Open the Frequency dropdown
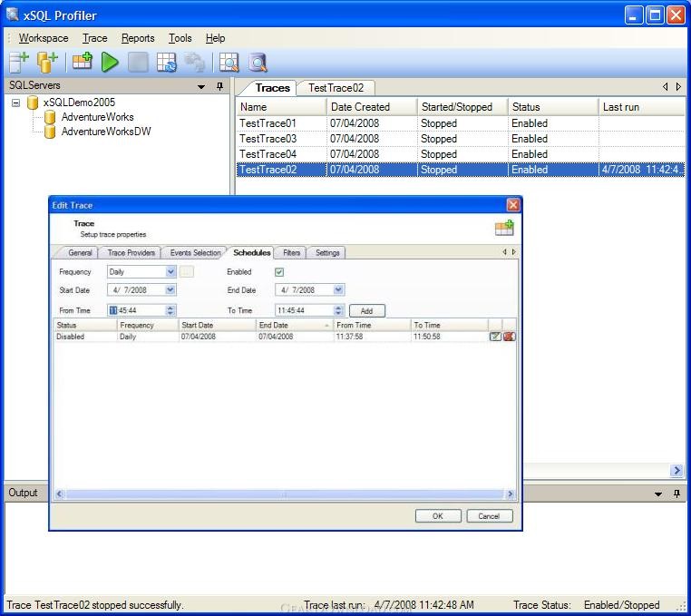 [170, 272]
